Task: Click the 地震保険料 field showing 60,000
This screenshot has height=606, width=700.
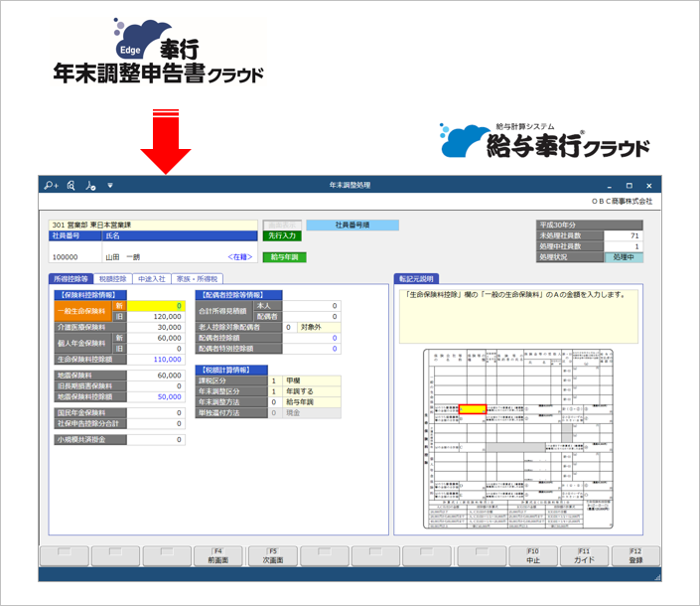Action: click(x=156, y=376)
